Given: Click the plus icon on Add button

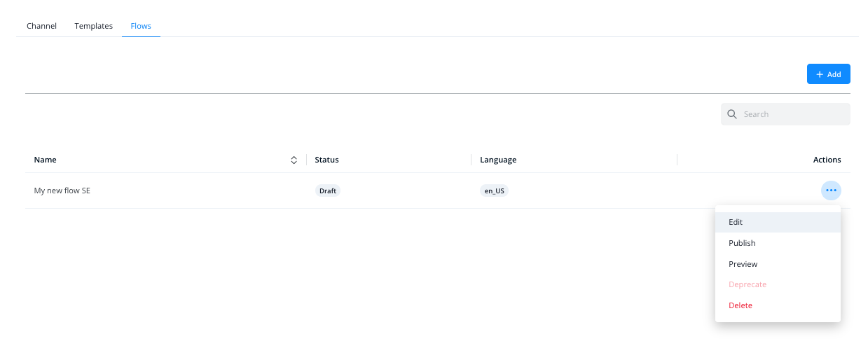Looking at the screenshot, I should point(820,74).
